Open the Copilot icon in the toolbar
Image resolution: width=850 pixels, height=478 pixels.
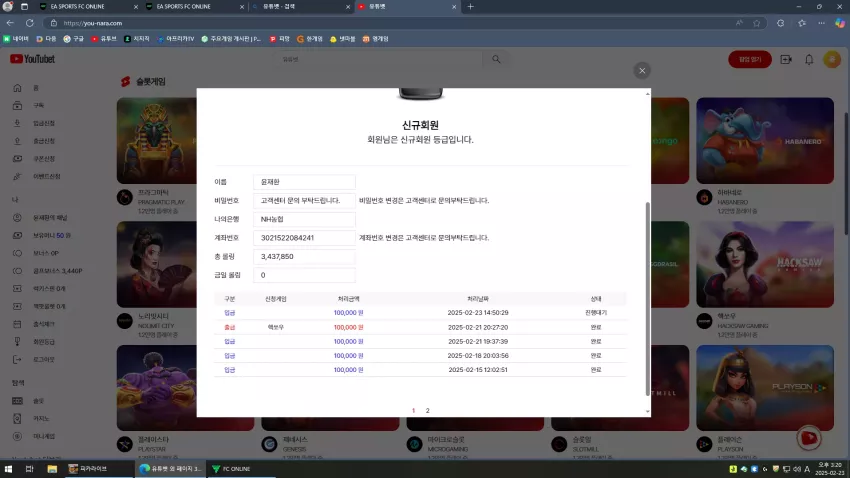(840, 23)
